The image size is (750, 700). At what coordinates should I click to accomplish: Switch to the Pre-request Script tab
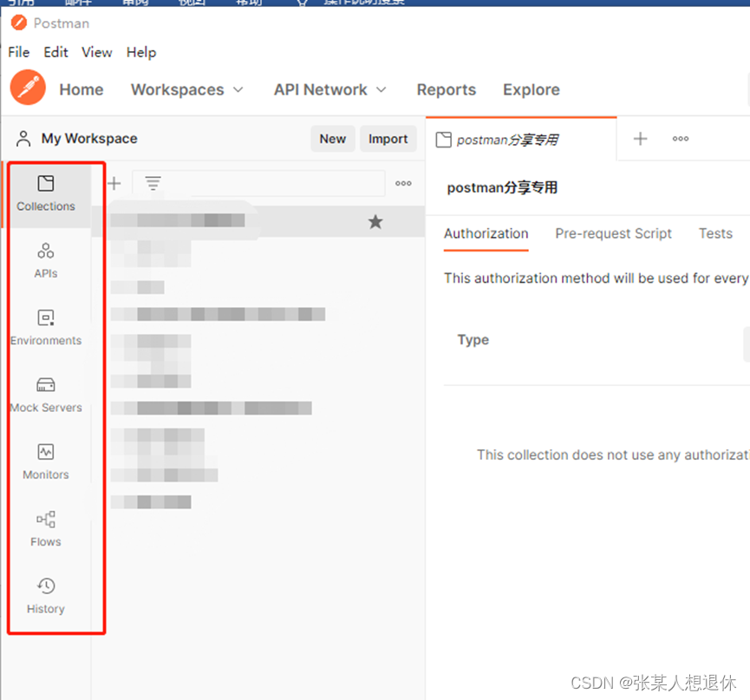pyautogui.click(x=613, y=233)
